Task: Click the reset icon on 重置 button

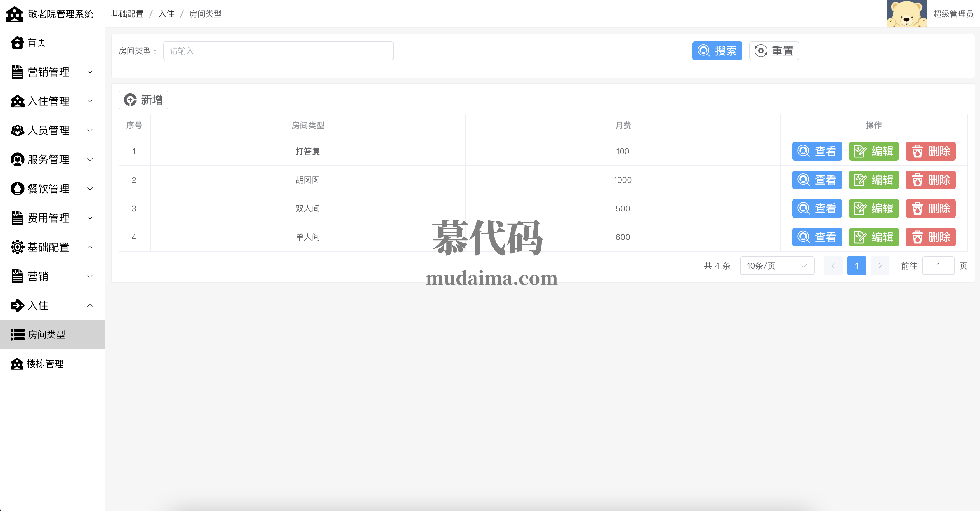Action: point(761,51)
